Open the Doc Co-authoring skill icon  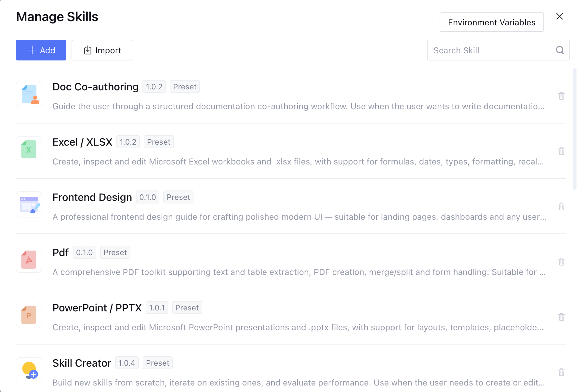point(29,94)
